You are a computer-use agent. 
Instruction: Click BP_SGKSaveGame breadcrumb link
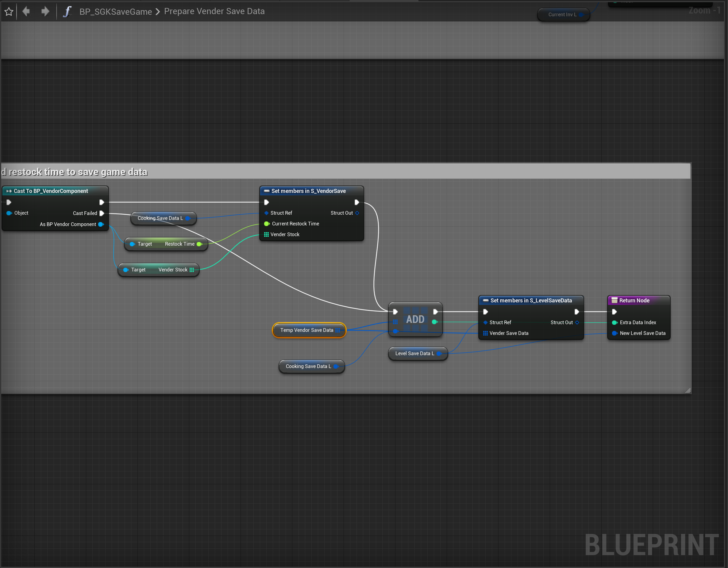[115, 12]
